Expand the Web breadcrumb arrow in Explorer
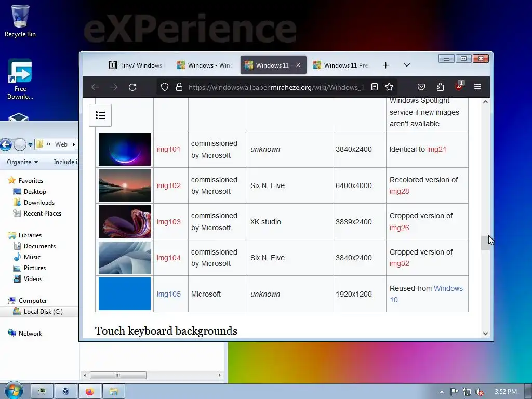The width and height of the screenshot is (532, 399). point(73,144)
